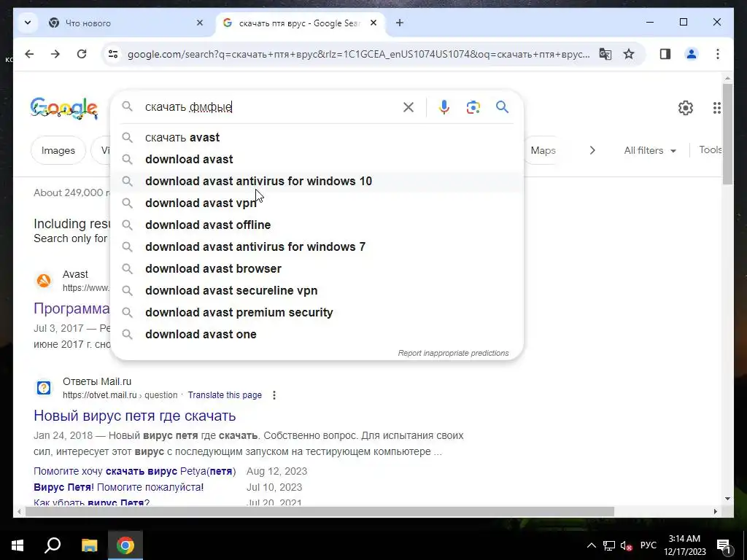Click the Google doodle logo
This screenshot has width=747, height=560.
pos(64,108)
